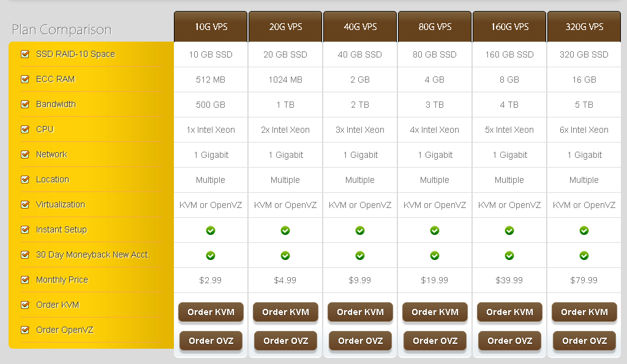Click the checkbox icon beside SSD RAID-10 Space
Screen dimensions: 627x364
click(x=24, y=54)
